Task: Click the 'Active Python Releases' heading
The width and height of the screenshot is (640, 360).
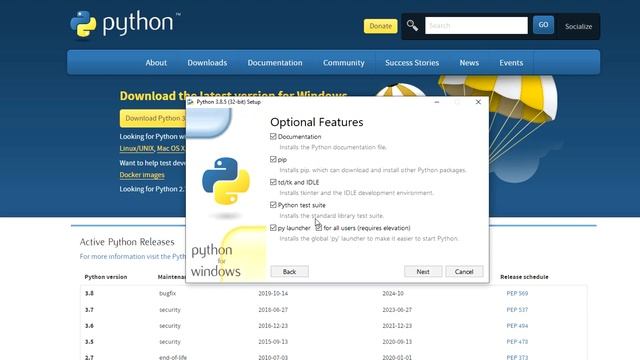Action: click(x=127, y=242)
